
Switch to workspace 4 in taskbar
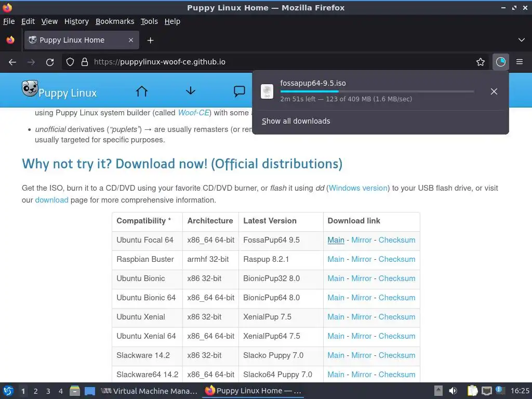click(x=61, y=391)
